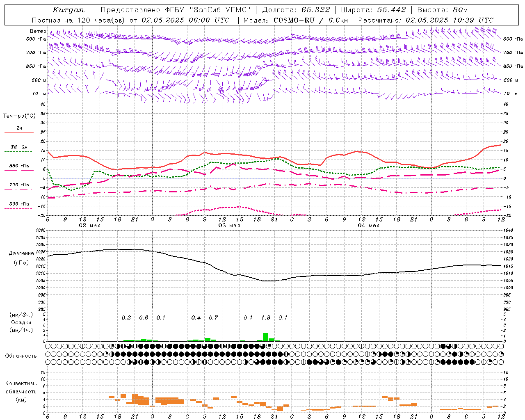Viewport: 525px width, 420px height.
Task: Click the "Давление" pressure panel label
Action: click(21, 253)
